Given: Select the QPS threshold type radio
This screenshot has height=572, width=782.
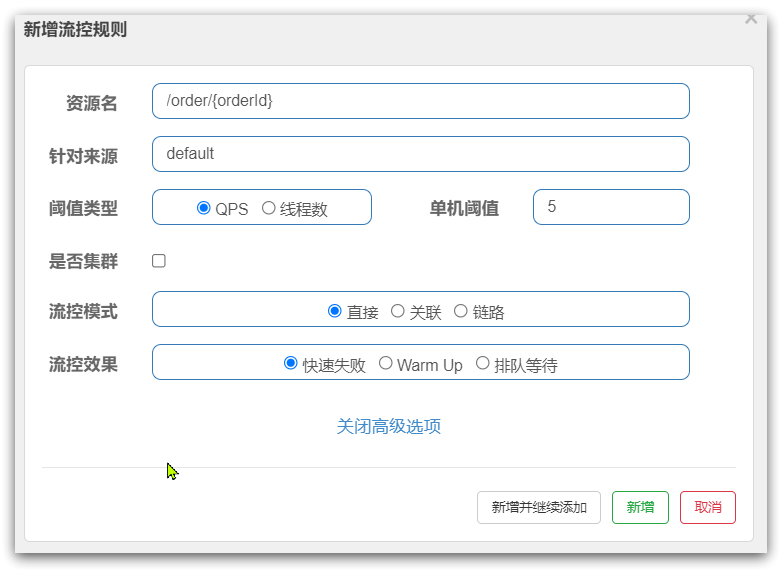Looking at the screenshot, I should 203,207.
